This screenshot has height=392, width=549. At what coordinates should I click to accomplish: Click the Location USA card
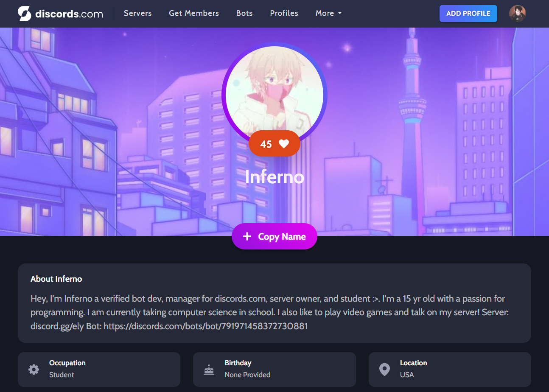(450, 369)
